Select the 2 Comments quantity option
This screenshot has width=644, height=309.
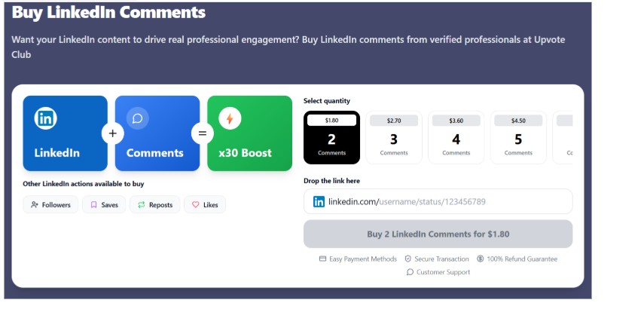point(331,137)
